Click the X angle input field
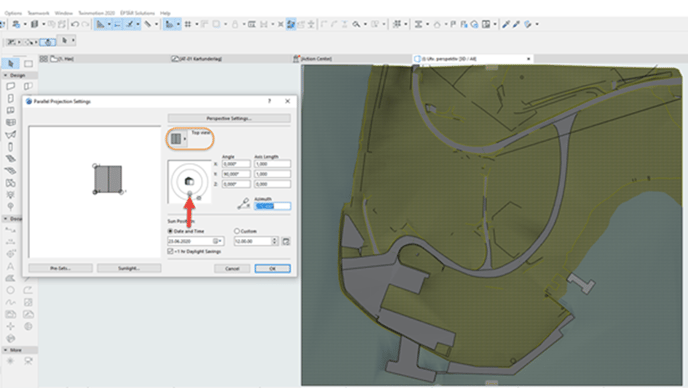This screenshot has width=688, height=388. pyautogui.click(x=236, y=164)
